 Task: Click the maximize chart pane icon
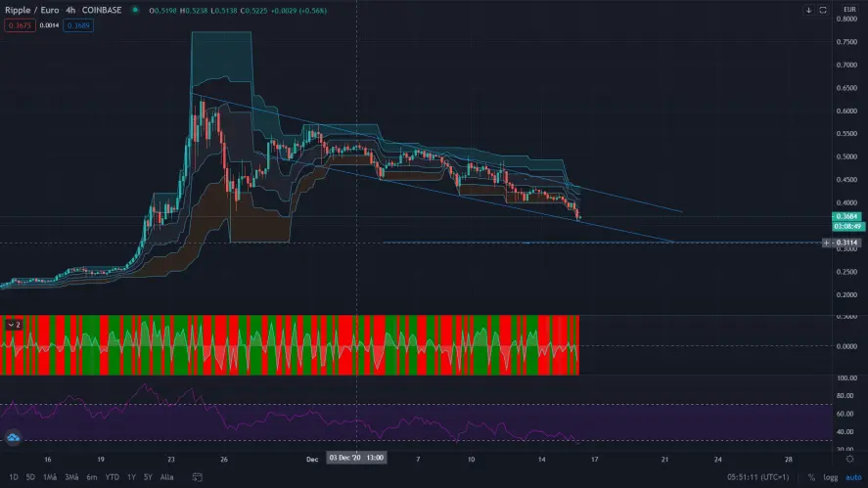pos(823,10)
